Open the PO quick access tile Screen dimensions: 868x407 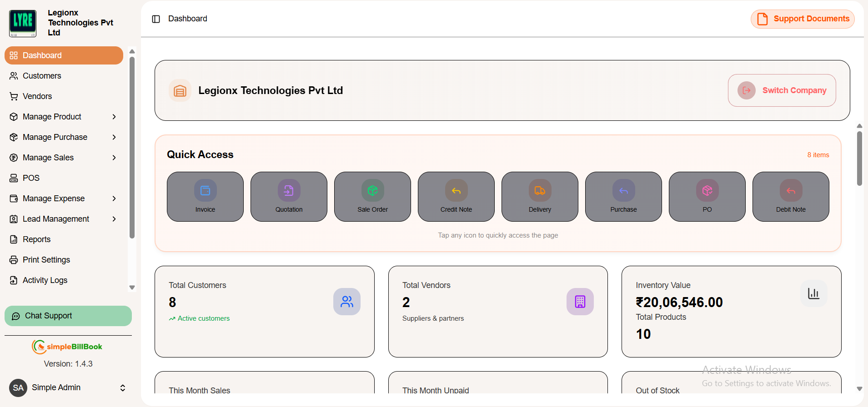[707, 197]
